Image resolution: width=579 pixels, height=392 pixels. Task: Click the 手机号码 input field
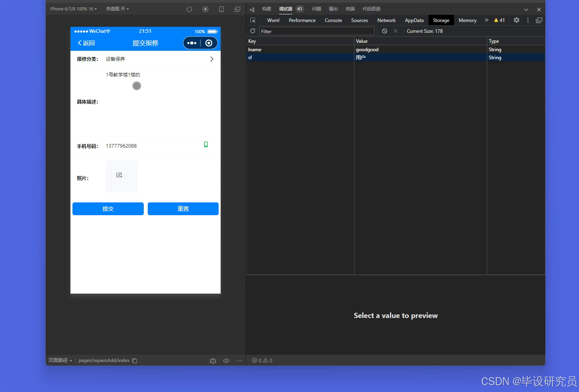152,146
